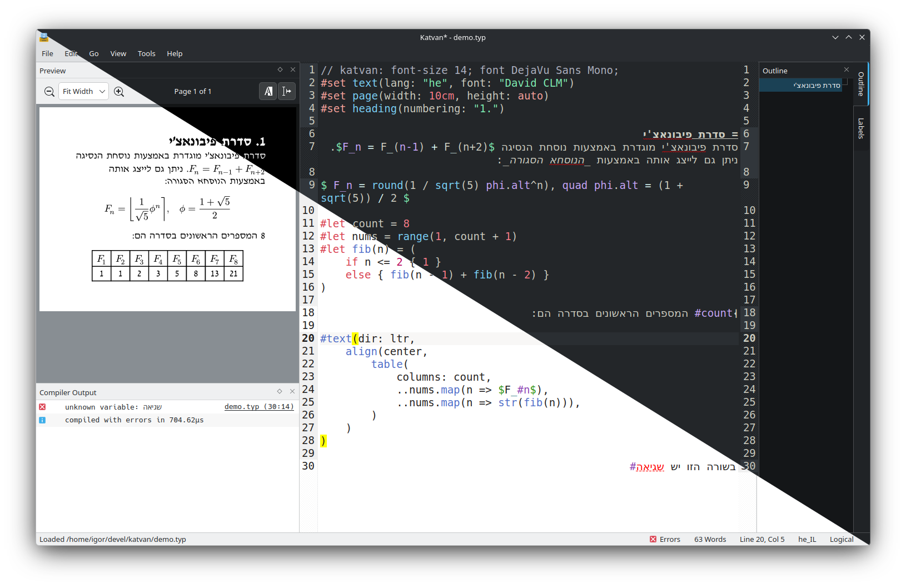Click 'Line 20, Col 5' in the status bar
The width and height of the screenshot is (906, 588).
point(762,540)
